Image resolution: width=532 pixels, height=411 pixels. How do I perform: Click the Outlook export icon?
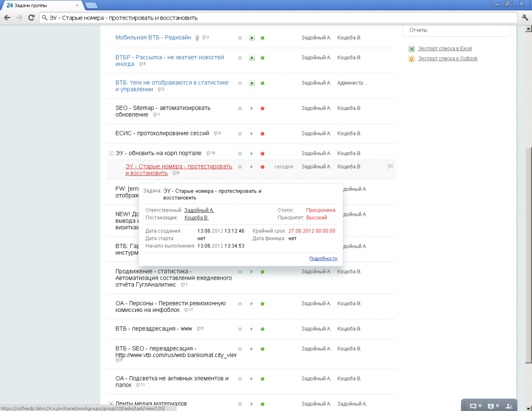point(411,59)
